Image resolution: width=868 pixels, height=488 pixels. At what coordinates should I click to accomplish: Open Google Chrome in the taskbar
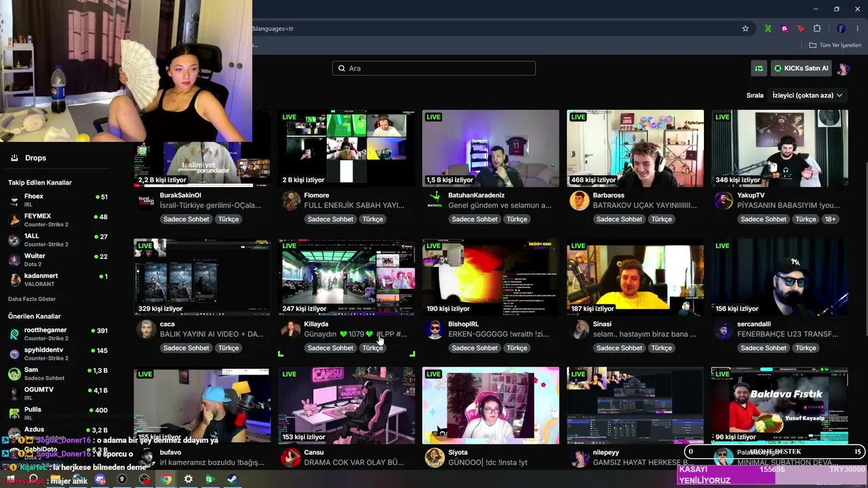pyautogui.click(x=166, y=479)
